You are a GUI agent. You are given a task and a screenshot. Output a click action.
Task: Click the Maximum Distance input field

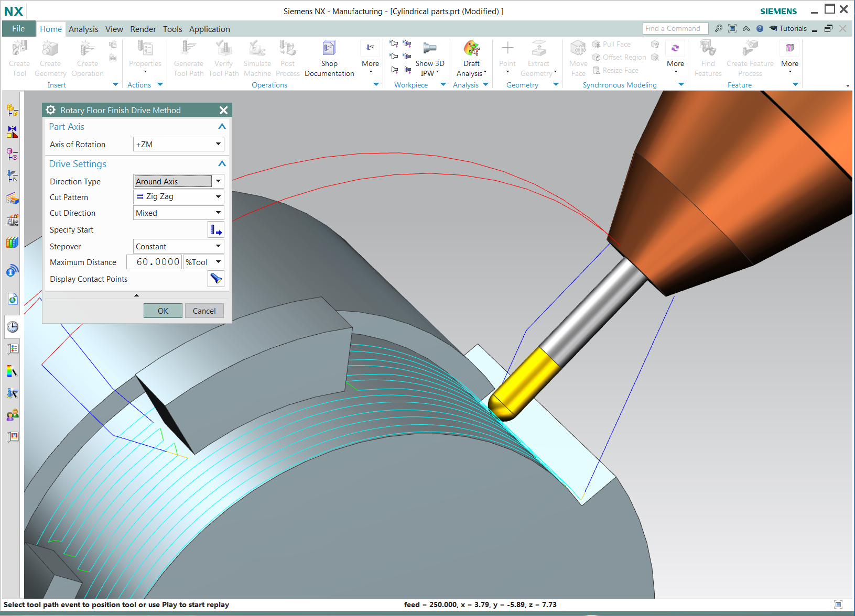[x=154, y=262]
